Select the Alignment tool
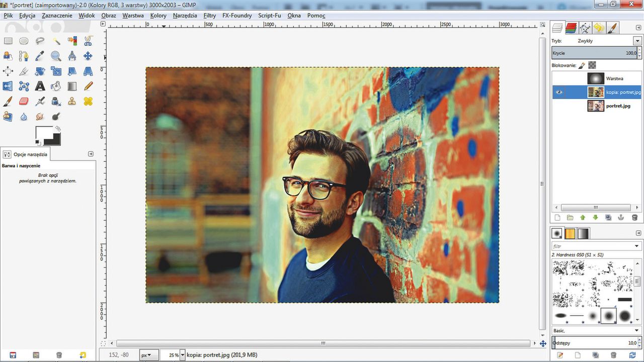This screenshot has width=644, height=362. click(8, 71)
